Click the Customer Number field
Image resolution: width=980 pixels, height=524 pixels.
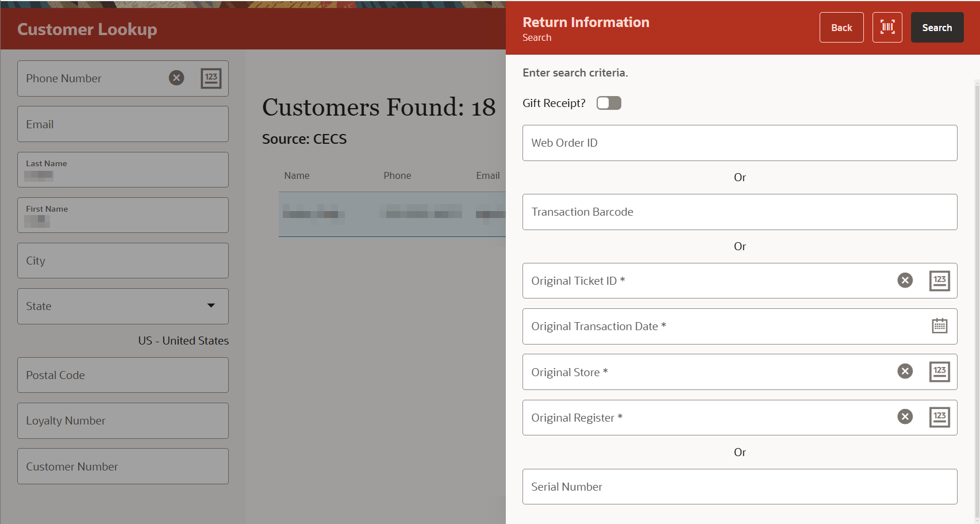(x=122, y=466)
